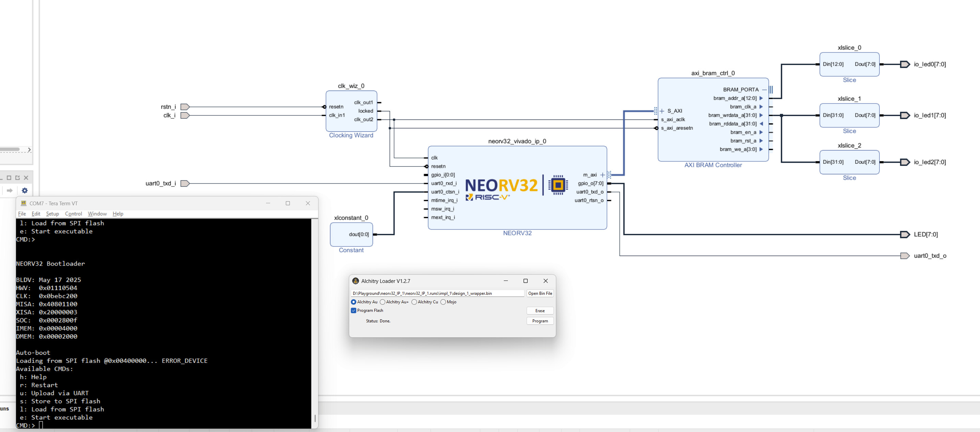Viewport: 980px width, 432px height.
Task: Click the bram_addr_a[12:0] pin arrow
Action: pyautogui.click(x=761, y=98)
